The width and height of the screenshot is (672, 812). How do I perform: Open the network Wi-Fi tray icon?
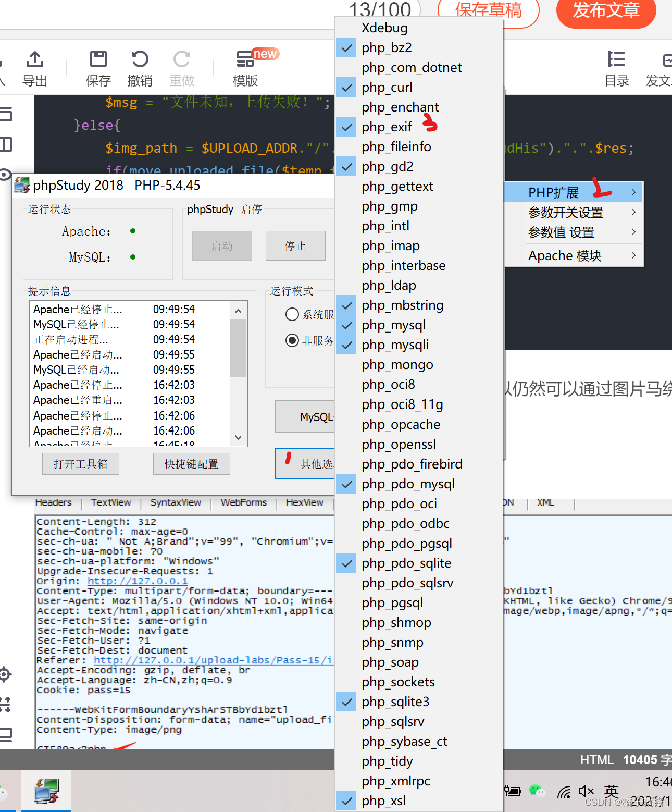click(564, 792)
